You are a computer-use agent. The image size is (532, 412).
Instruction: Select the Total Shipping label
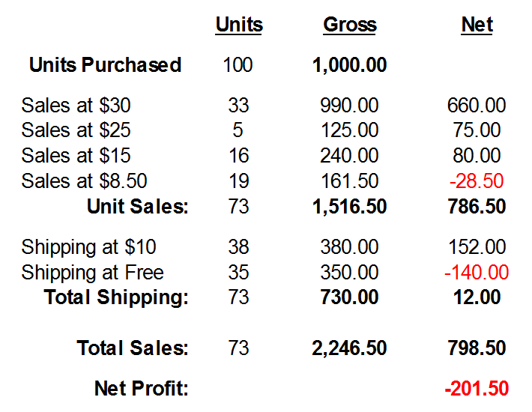pos(116,297)
